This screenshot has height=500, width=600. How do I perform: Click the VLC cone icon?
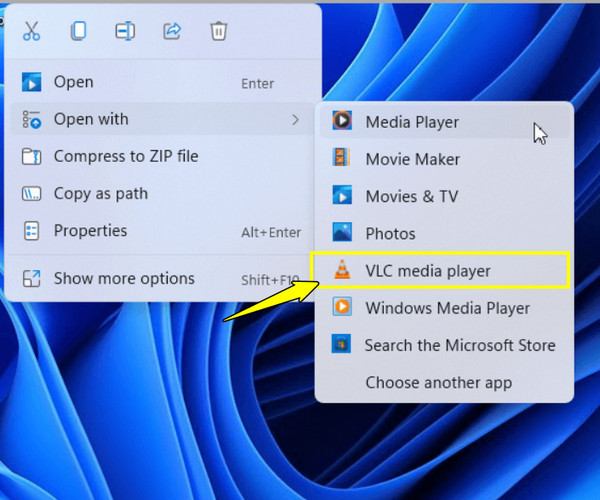tap(342, 271)
